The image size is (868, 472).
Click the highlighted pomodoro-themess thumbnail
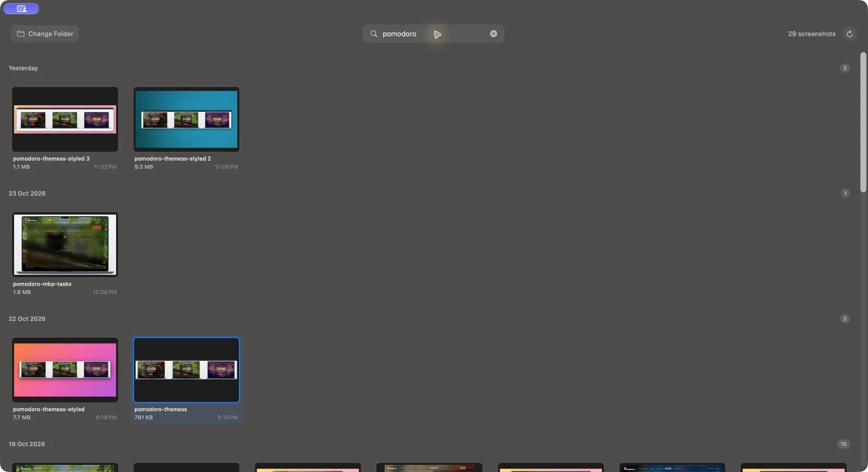point(187,370)
